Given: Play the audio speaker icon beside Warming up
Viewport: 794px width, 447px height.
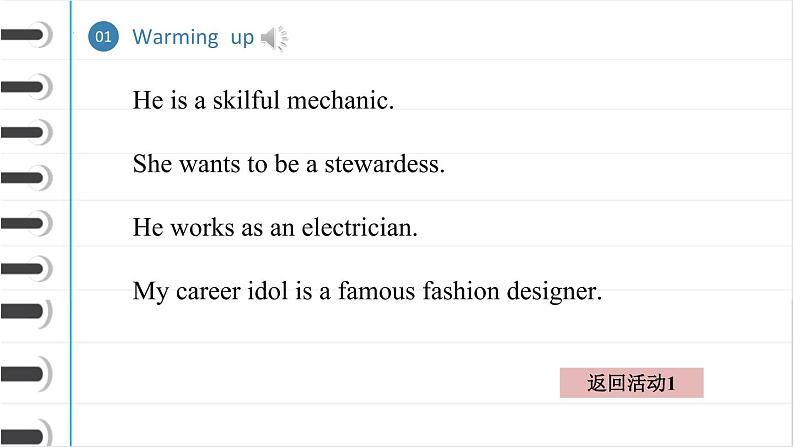Looking at the screenshot, I should click(273, 39).
